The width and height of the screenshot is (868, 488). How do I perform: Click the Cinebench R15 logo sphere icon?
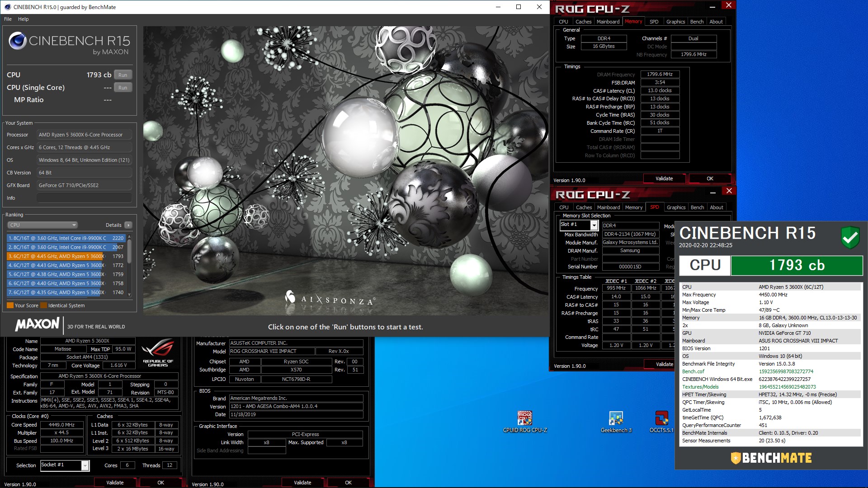pos(18,41)
